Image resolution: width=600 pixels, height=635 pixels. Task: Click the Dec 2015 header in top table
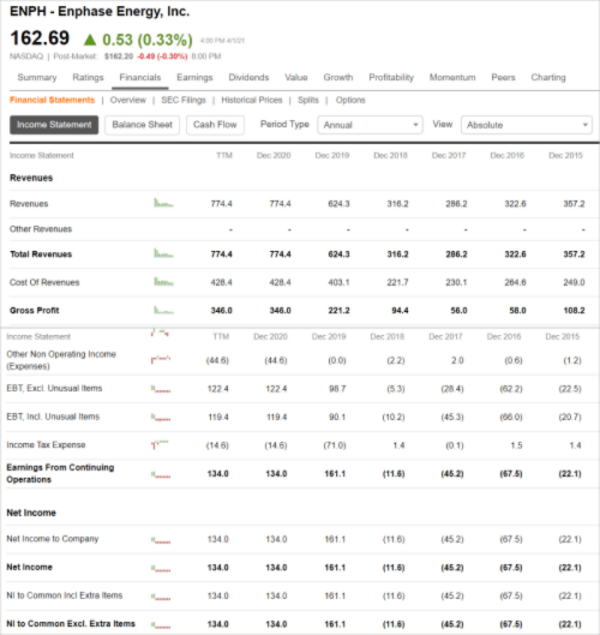pyautogui.click(x=566, y=155)
